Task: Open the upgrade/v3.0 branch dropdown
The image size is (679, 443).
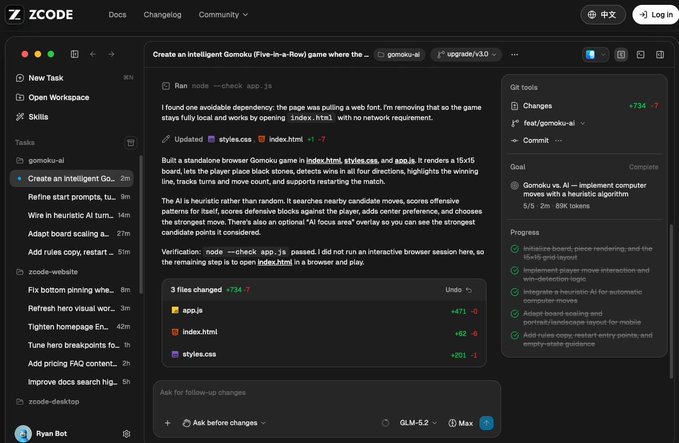Action: (x=466, y=55)
